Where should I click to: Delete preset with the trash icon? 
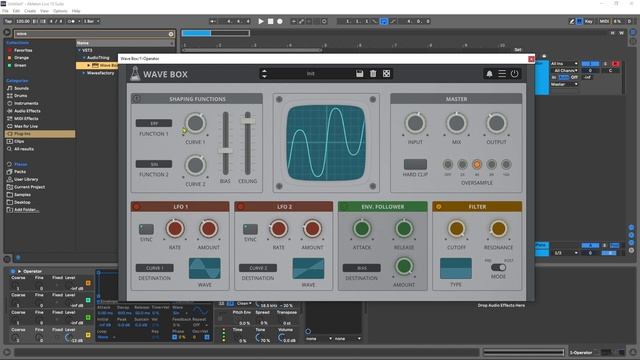(373, 74)
